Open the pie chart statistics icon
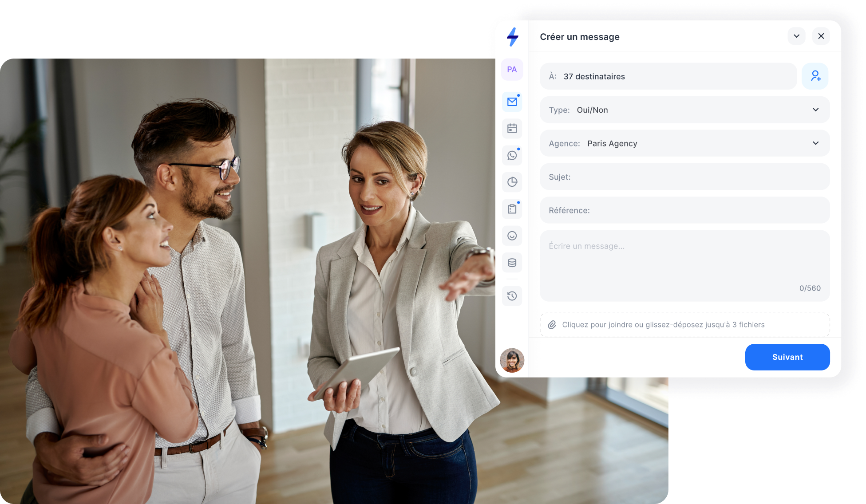Viewport: 866px width, 504px height. click(512, 182)
